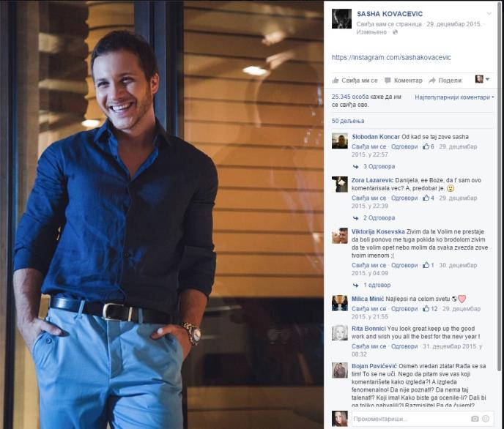Expand 2 Одговора under Zora Lazarevic comment
Image resolution: width=504 pixels, height=429 pixels.
tap(374, 217)
